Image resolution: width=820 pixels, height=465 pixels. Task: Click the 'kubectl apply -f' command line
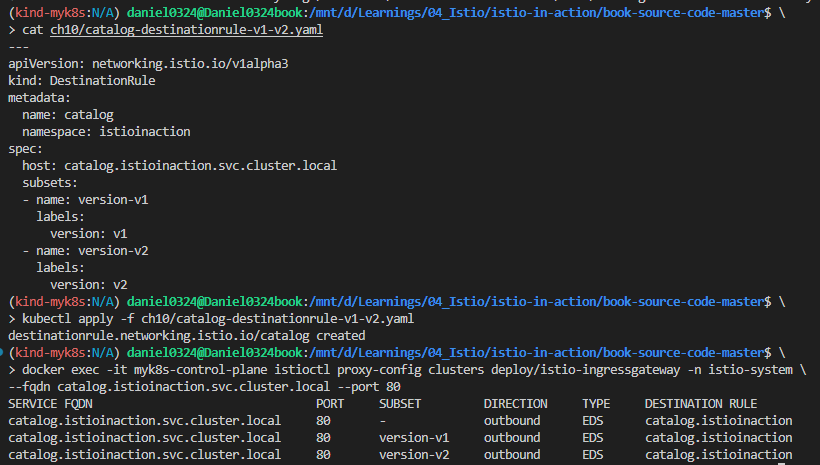[x=211, y=319]
